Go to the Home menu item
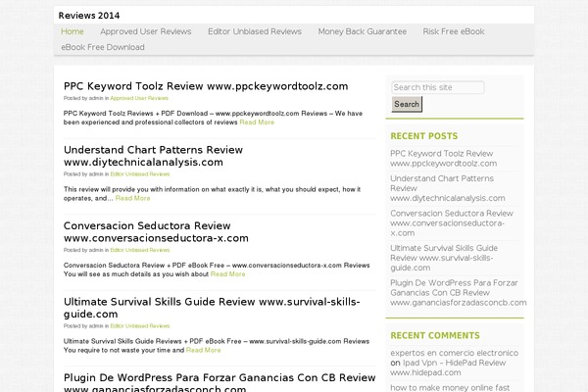588x392 pixels. 73,31
